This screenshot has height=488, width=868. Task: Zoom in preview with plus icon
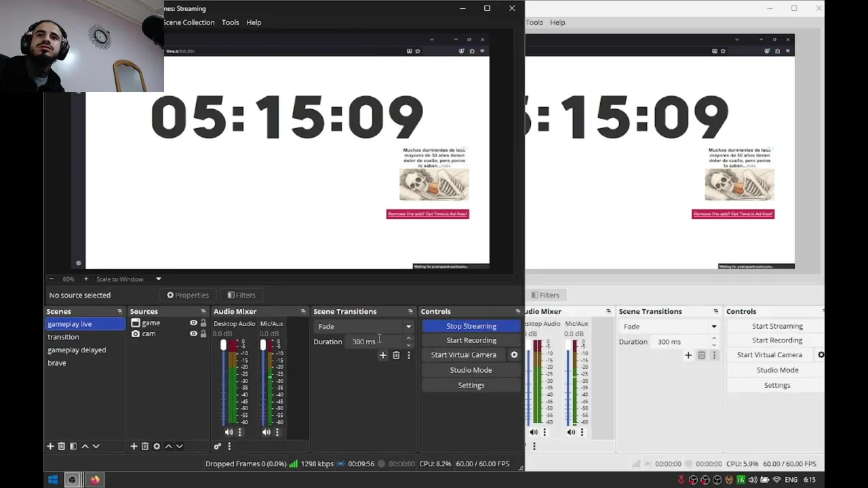86,279
